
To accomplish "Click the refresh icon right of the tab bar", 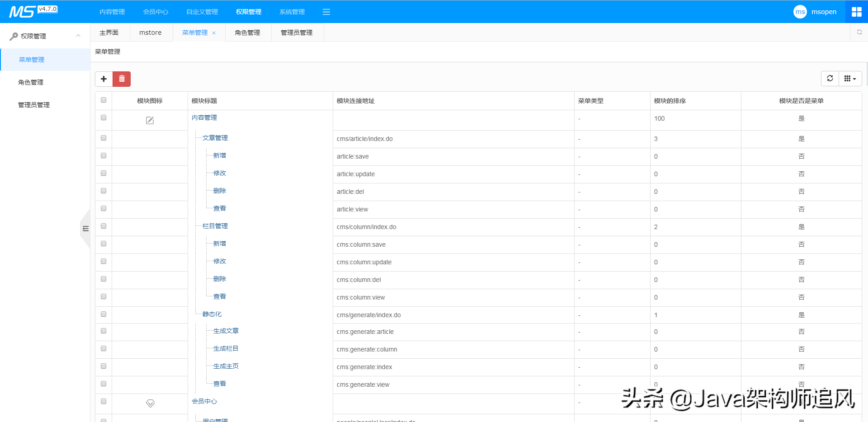I will coord(859,32).
